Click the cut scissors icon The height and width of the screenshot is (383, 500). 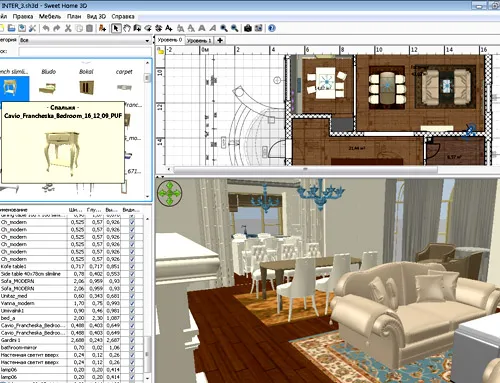coord(68,28)
